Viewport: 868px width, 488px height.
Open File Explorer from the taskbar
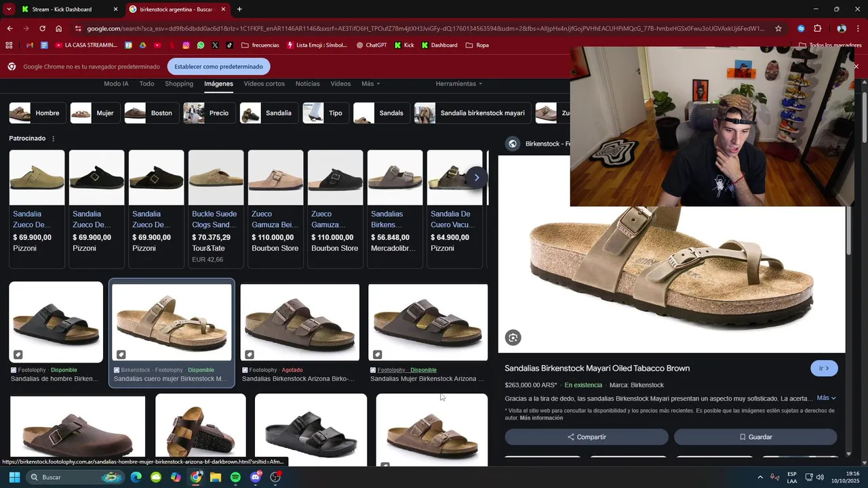pos(216,477)
